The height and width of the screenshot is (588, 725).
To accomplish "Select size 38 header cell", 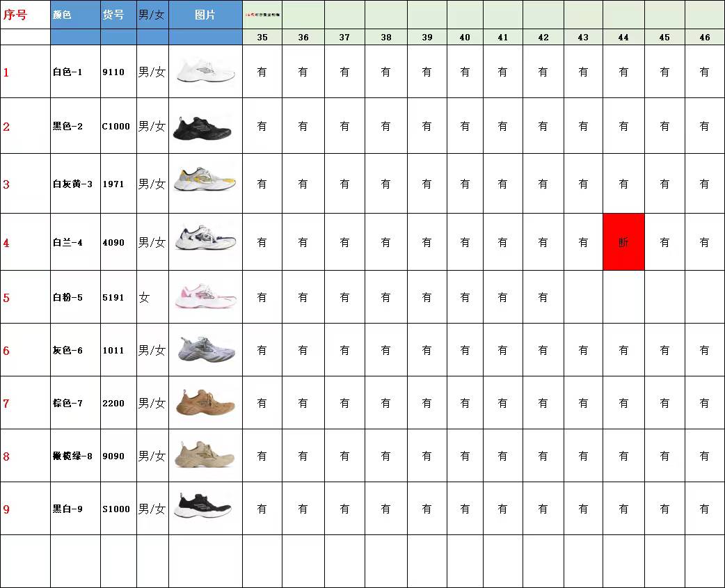I will pos(386,38).
